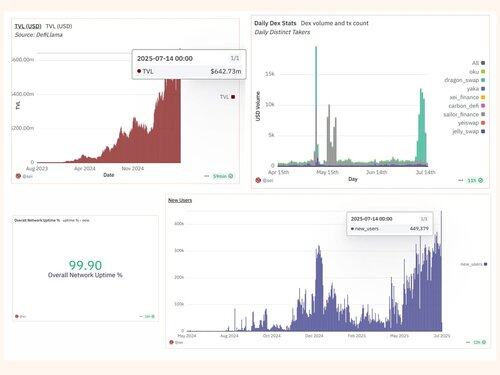Select the 'All' entry in Dex legend
This screenshot has width=500, height=375.
click(x=478, y=63)
